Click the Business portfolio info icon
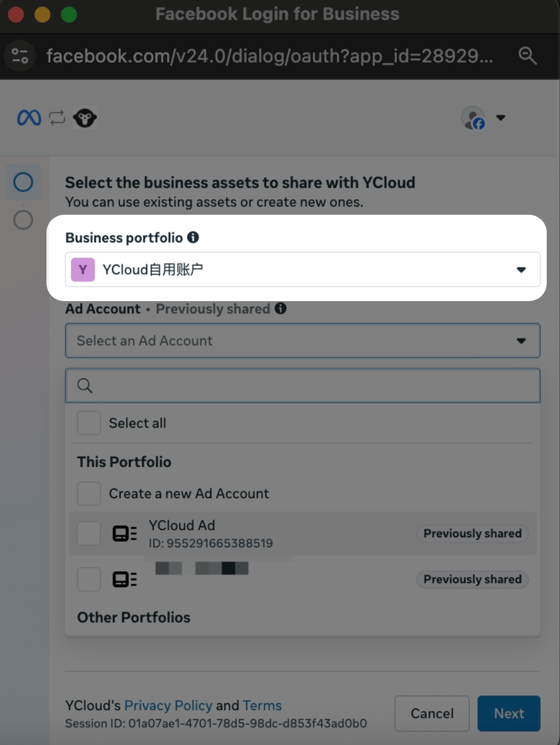Viewport: 560px width, 745px height. [x=193, y=237]
